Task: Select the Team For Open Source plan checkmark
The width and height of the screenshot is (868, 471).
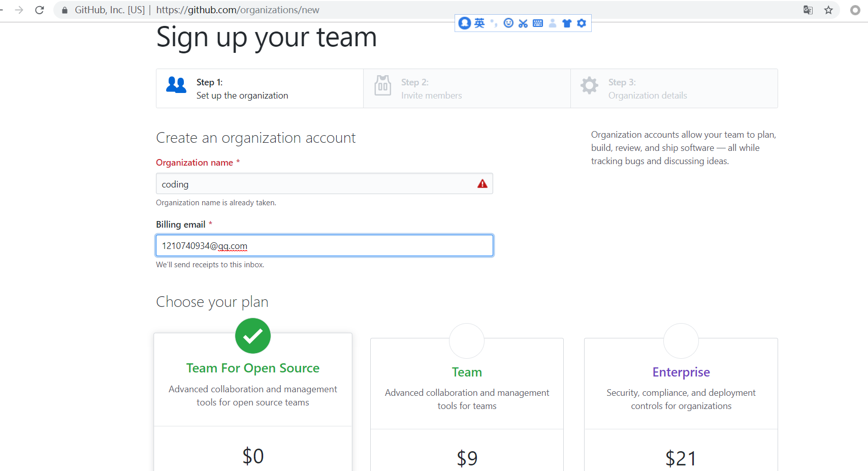Action: tap(253, 336)
